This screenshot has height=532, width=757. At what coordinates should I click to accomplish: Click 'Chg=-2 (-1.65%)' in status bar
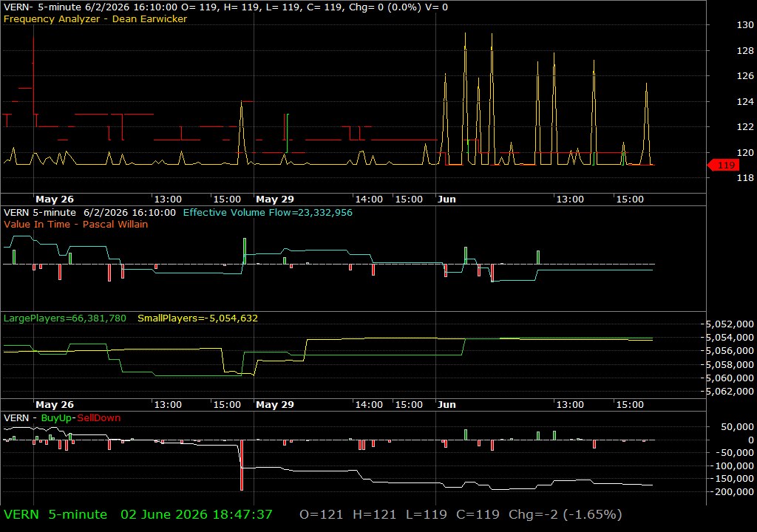[566, 514]
